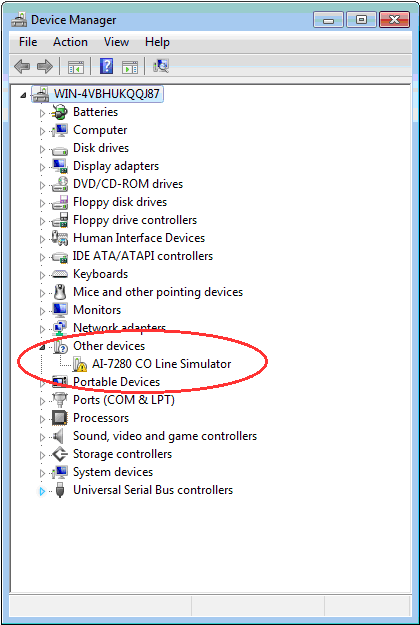The width and height of the screenshot is (420, 625).
Task: Click the Batteries category icon
Action: coord(60,112)
